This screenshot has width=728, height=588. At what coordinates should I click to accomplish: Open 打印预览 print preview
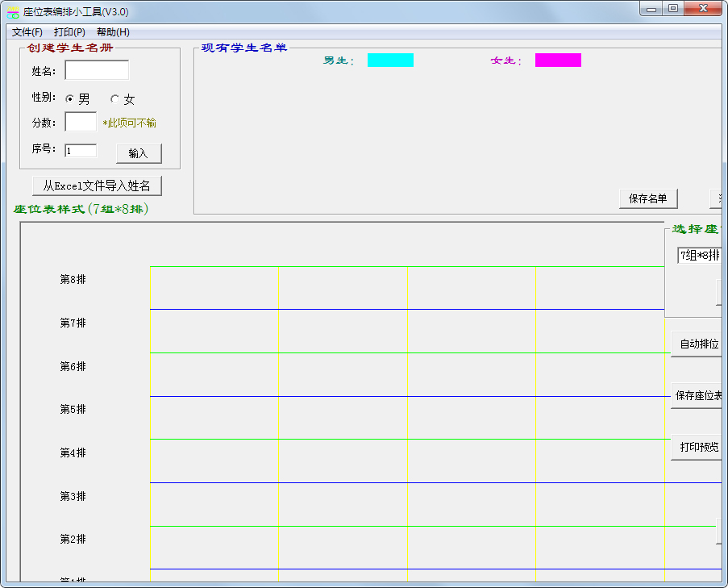697,448
